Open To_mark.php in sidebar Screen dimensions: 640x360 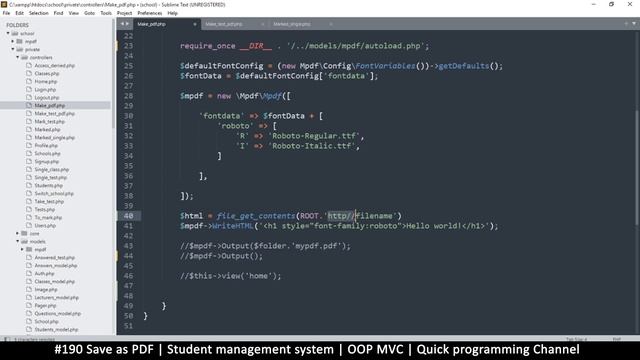coord(48,218)
